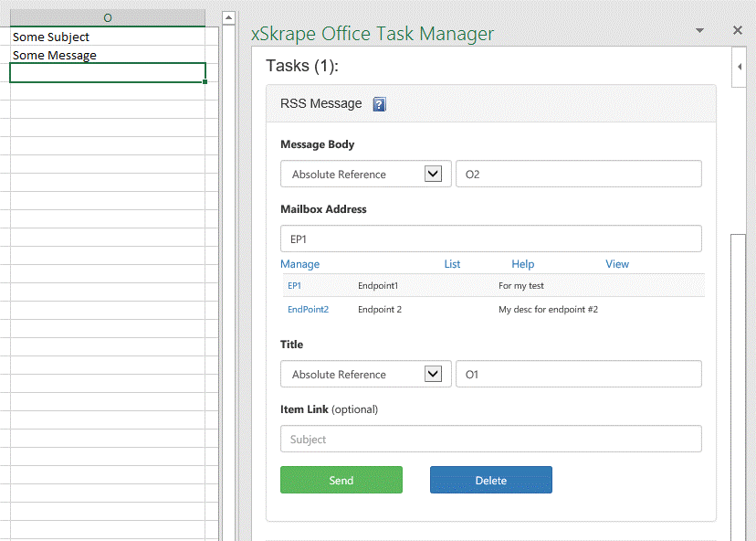Click the Help link under Mailbox Address
Viewport: 756px width, 541px height.
(x=522, y=264)
